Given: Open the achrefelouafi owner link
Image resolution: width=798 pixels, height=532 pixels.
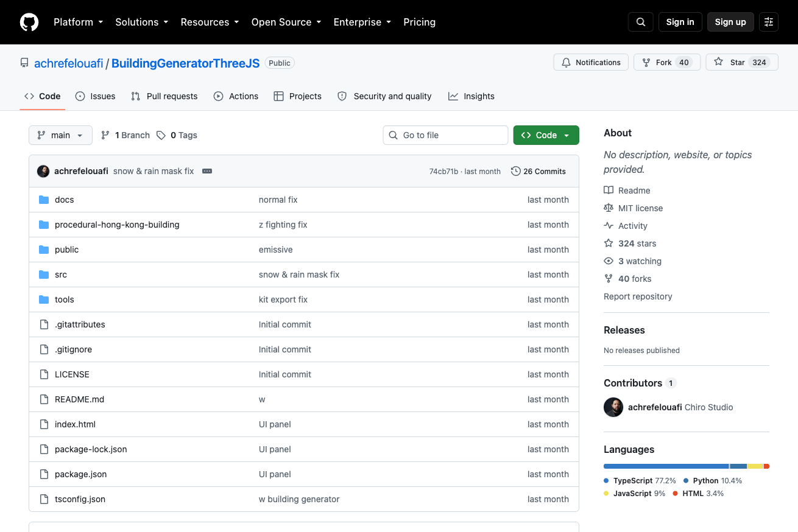Looking at the screenshot, I should click(x=69, y=63).
